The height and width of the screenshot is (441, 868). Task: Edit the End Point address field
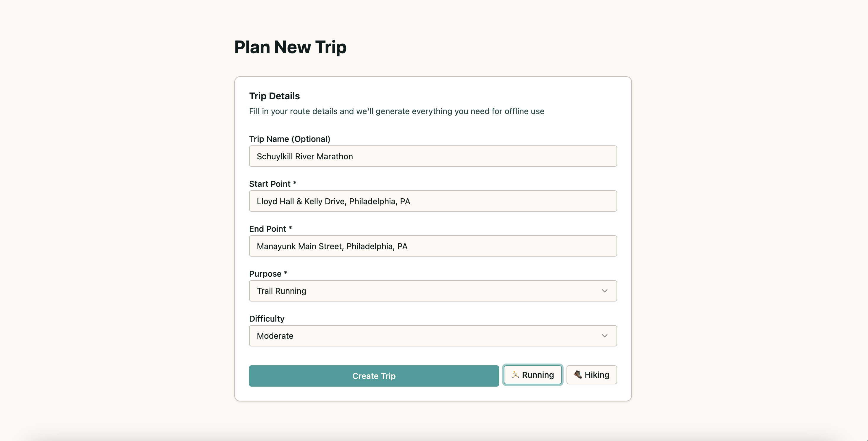(433, 246)
